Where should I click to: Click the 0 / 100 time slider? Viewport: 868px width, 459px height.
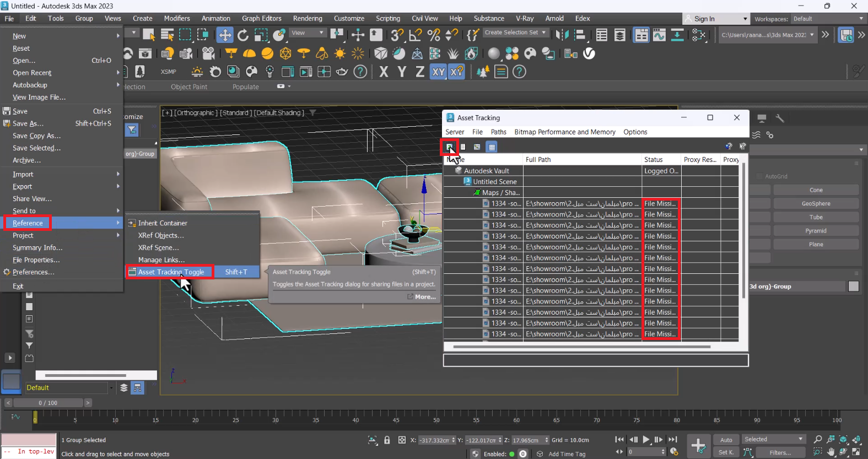point(48,403)
